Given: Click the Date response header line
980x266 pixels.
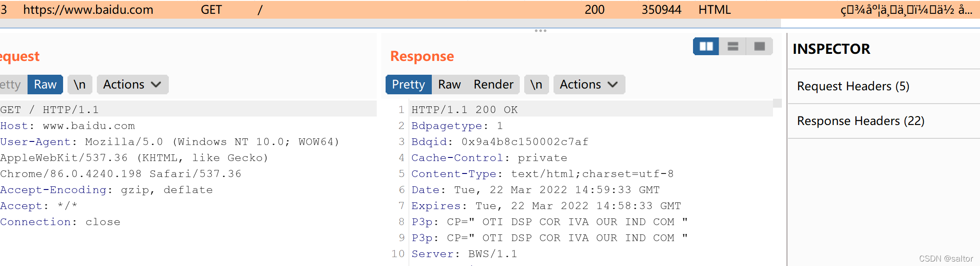Looking at the screenshot, I should (x=536, y=190).
